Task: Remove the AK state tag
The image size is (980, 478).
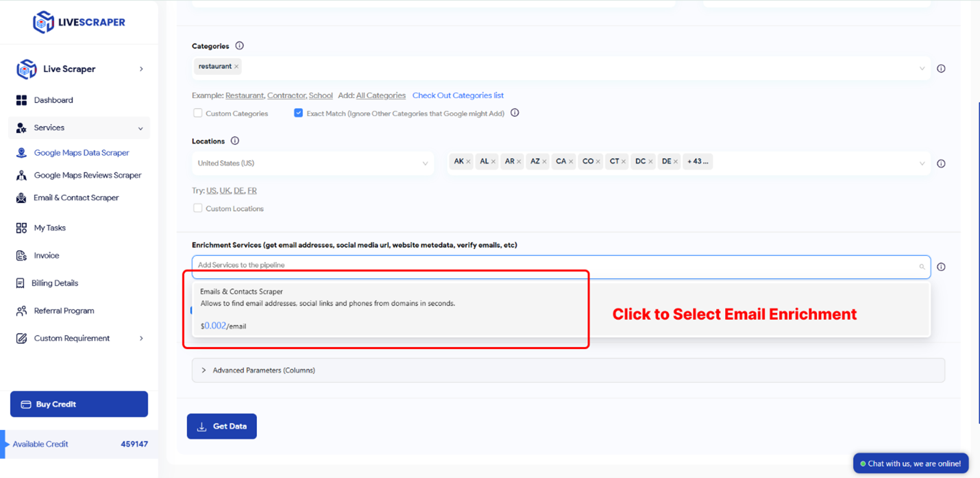Action: tap(468, 162)
